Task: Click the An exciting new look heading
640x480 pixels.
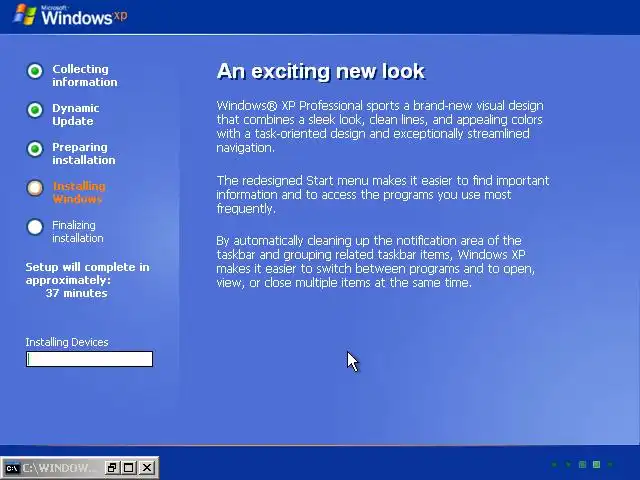Action: [x=321, y=71]
